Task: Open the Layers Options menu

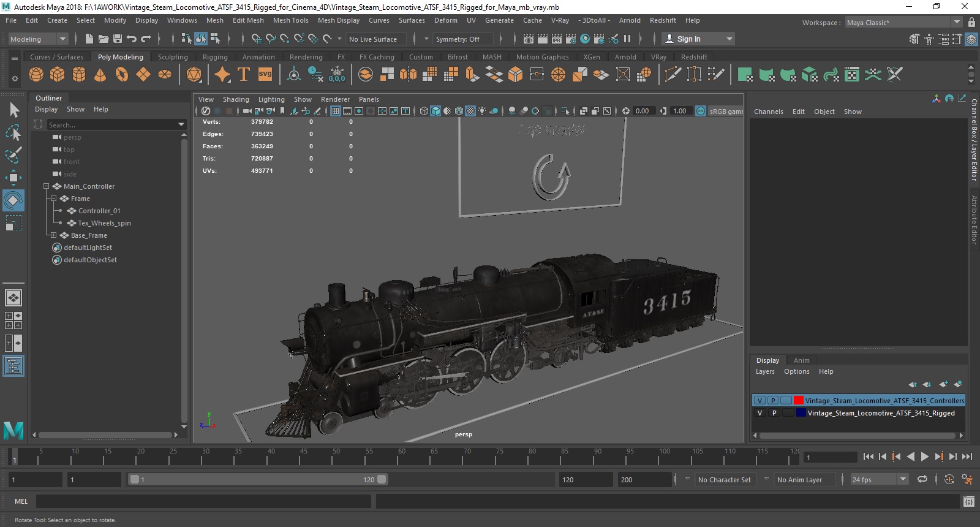Action: [x=796, y=371]
